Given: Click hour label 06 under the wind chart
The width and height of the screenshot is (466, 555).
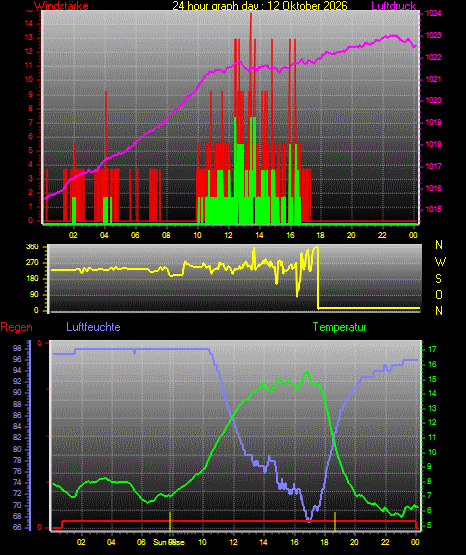Looking at the screenshot, I should [x=135, y=235].
